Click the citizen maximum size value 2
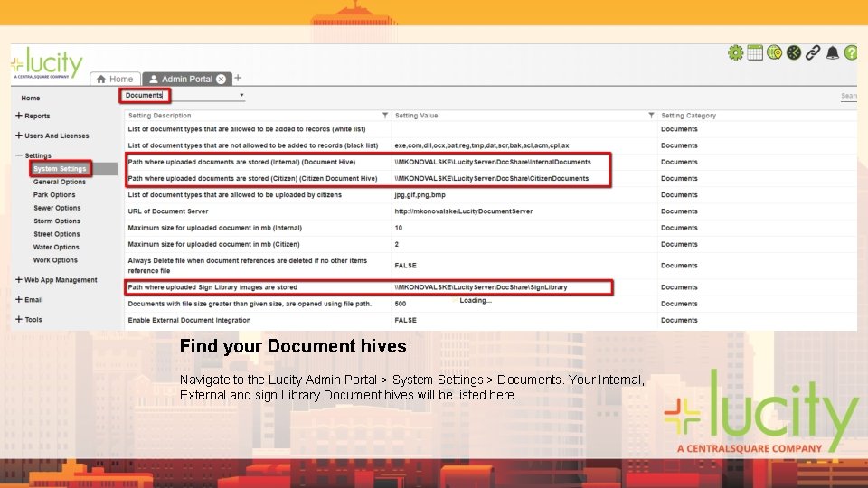The image size is (868, 488). click(396, 244)
